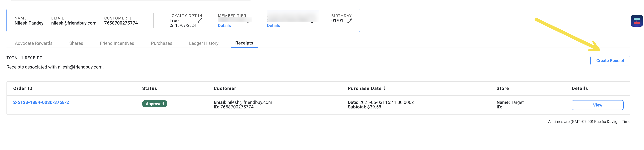Open order 2-5123-1884-0080-3768-2 link
The image size is (644, 150).
pyautogui.click(x=41, y=102)
